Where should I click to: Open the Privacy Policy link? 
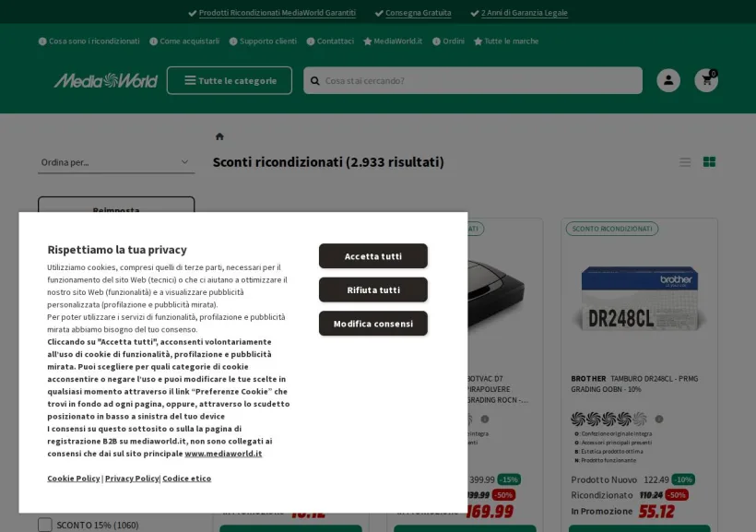132,479
